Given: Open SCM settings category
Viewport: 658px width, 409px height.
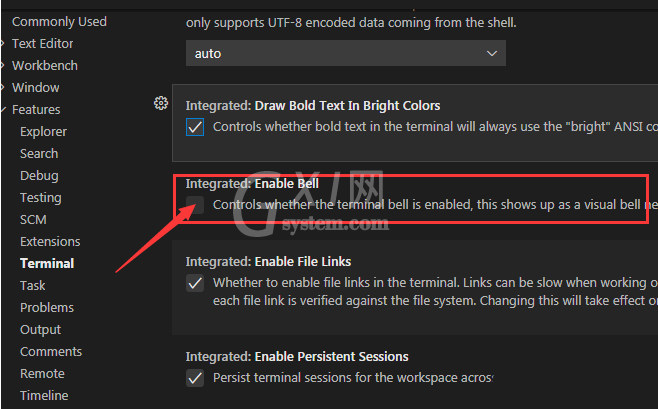Looking at the screenshot, I should [x=33, y=219].
